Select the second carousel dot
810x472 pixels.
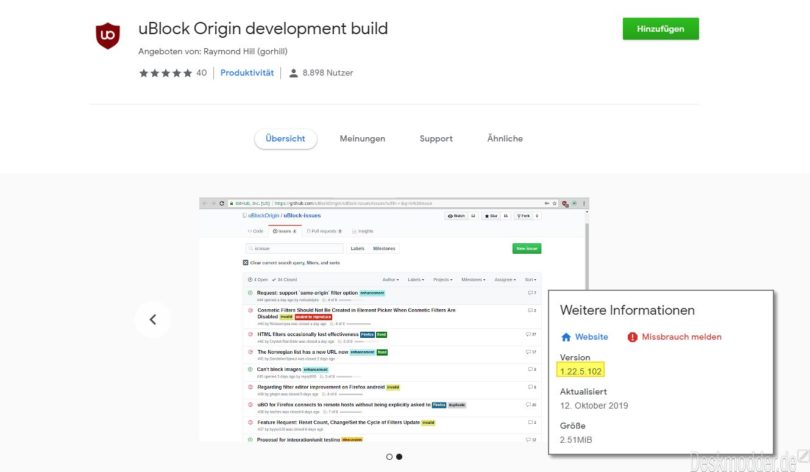399,457
